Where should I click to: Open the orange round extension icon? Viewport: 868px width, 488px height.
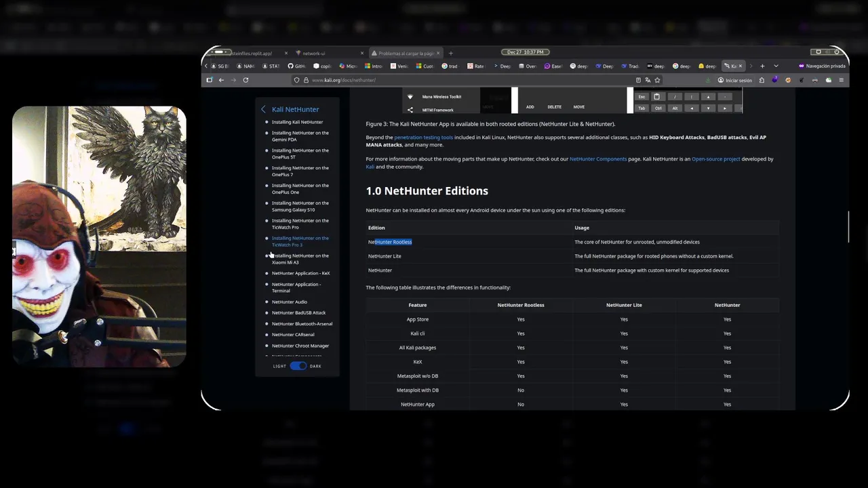click(788, 80)
